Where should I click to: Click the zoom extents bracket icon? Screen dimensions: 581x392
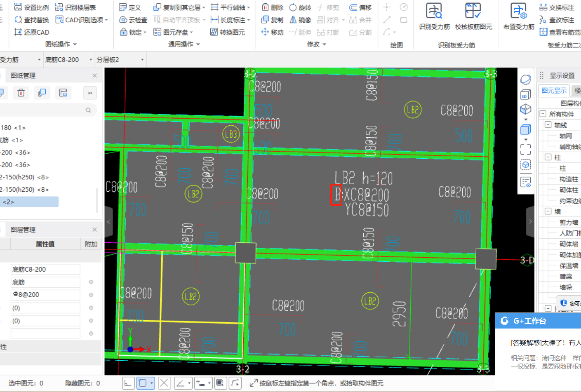coord(525,149)
